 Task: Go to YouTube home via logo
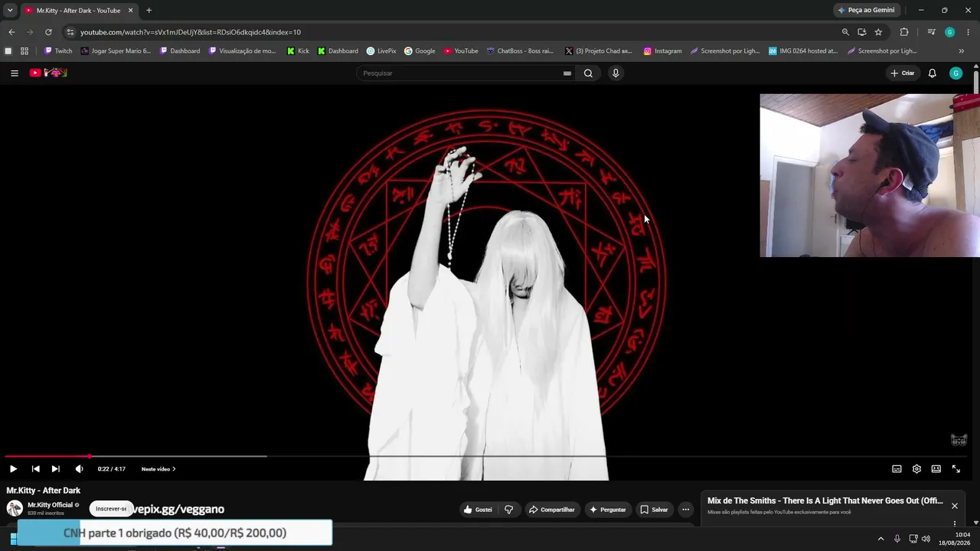pos(48,73)
